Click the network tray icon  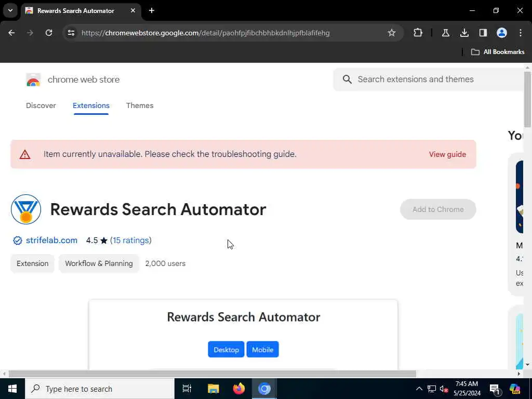432,389
